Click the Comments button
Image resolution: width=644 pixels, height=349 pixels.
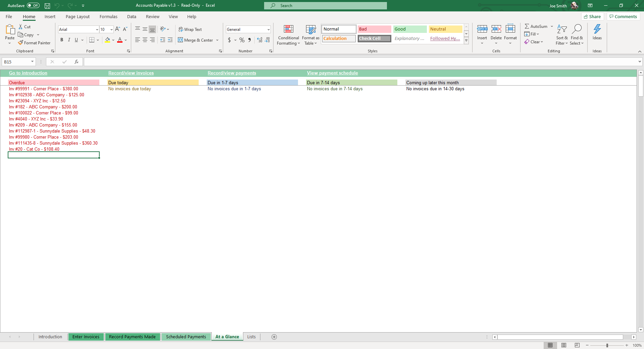click(x=623, y=17)
